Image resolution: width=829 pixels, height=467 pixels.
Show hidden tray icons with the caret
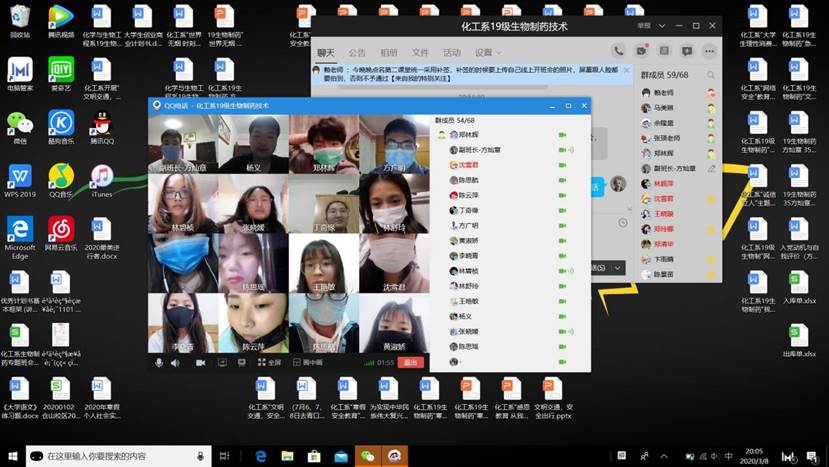pos(664,456)
